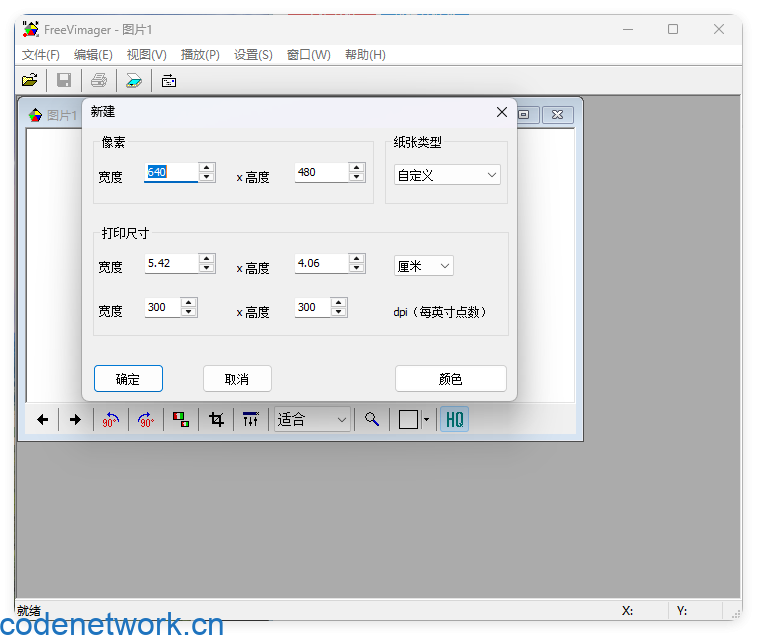Click the pixel width field showing 640
The width and height of the screenshot is (757, 635).
171,172
